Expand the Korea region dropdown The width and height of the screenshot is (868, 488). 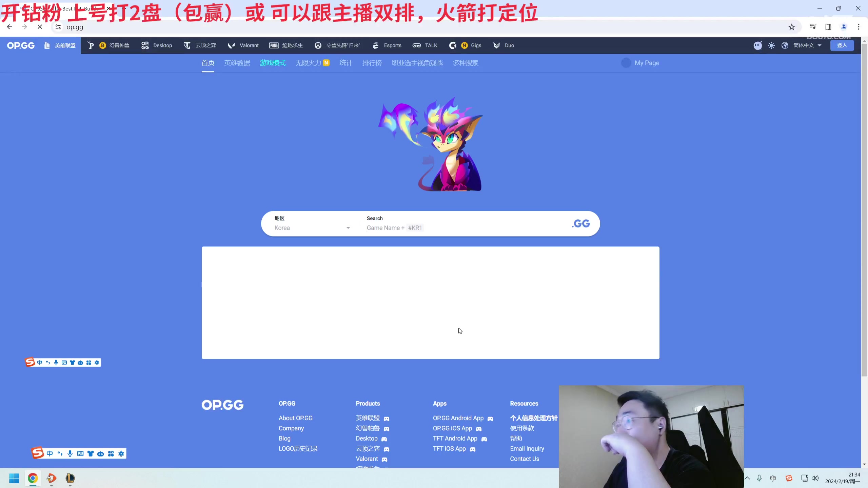click(312, 228)
